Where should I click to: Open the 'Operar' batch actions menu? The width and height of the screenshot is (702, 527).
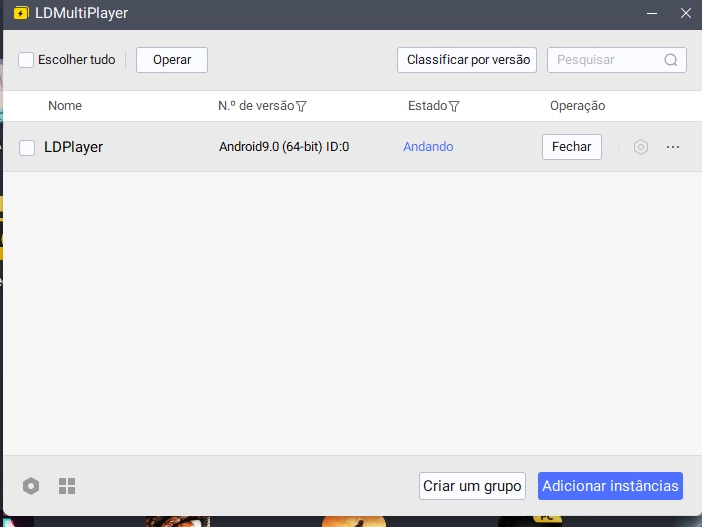171,60
